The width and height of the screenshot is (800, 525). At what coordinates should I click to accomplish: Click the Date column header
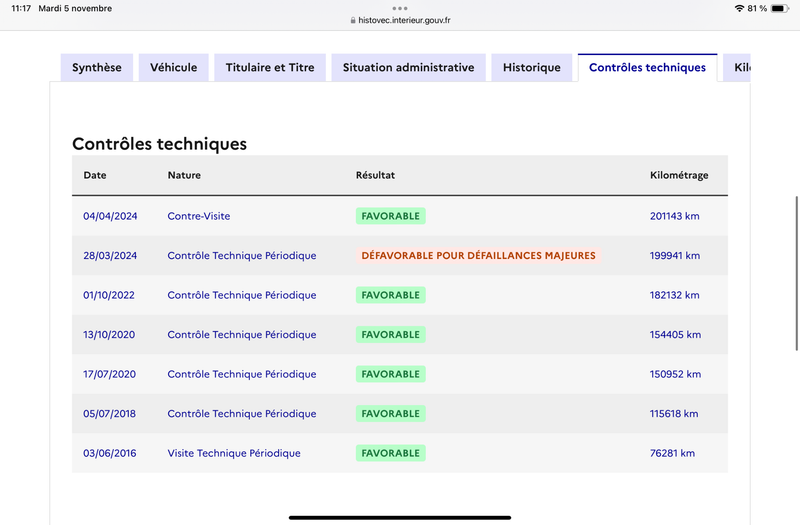[95, 175]
